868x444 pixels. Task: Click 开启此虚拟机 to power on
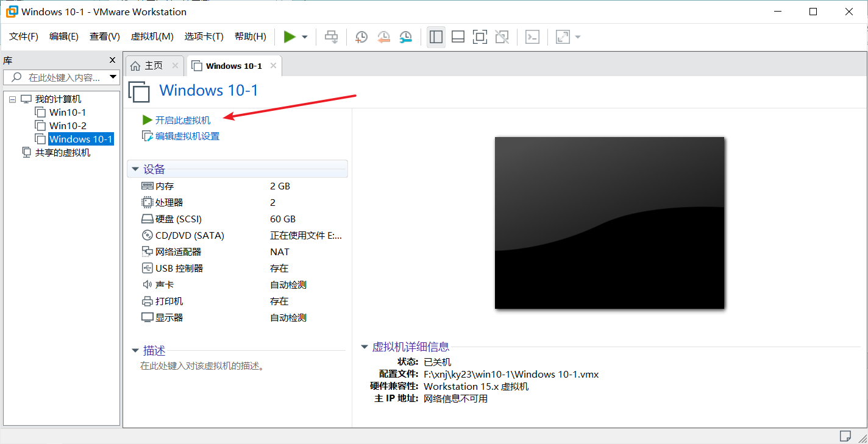(183, 120)
